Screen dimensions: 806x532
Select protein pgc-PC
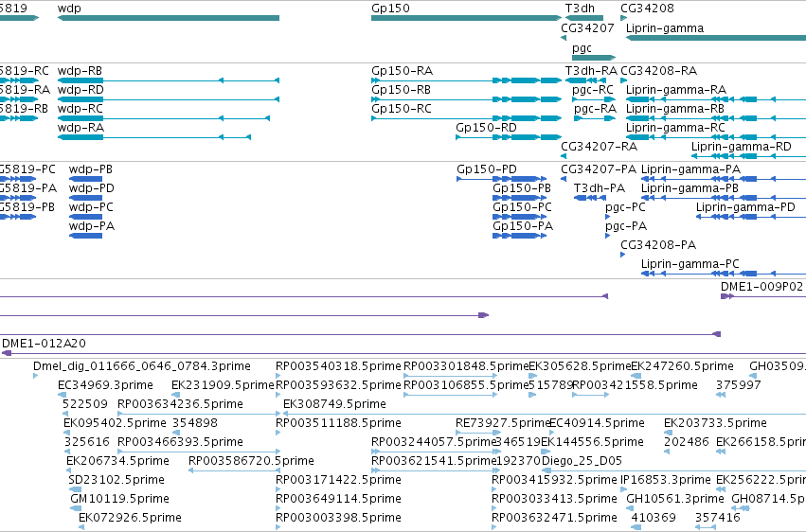(625, 207)
